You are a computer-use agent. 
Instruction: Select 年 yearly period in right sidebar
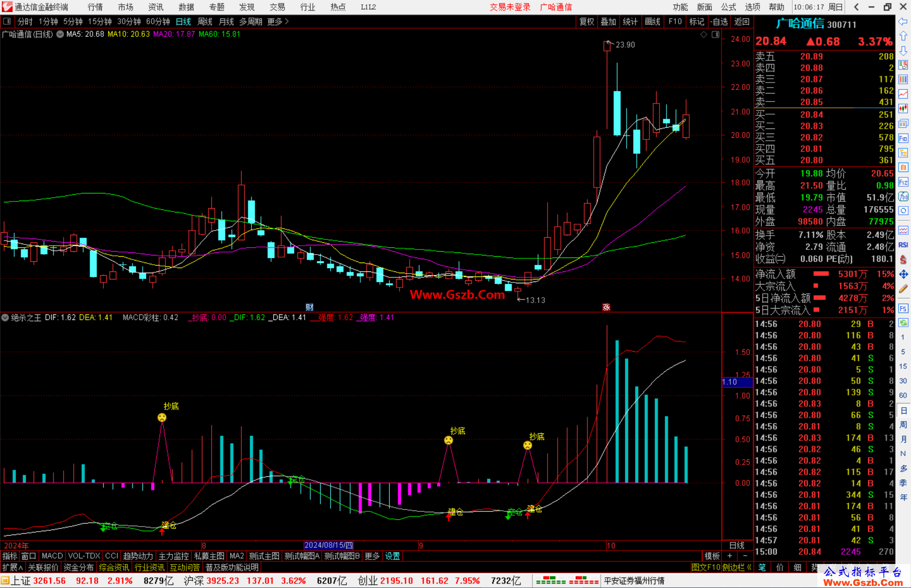point(903,497)
